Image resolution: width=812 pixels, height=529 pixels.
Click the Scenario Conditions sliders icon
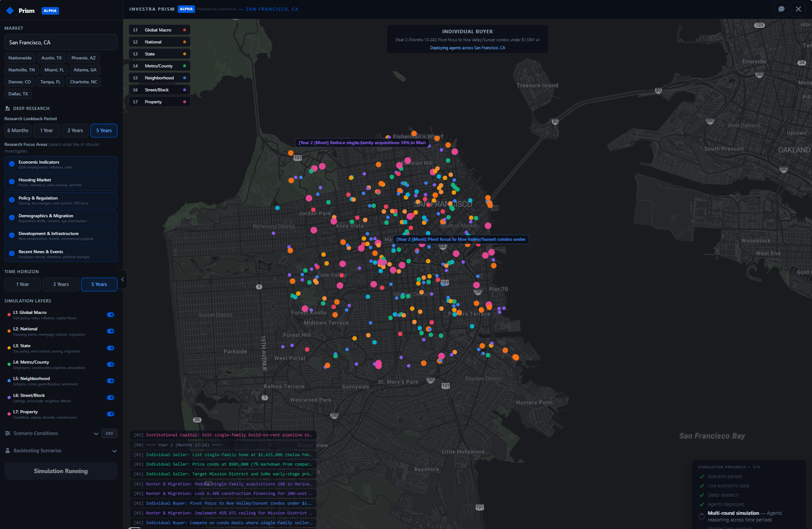point(7,433)
